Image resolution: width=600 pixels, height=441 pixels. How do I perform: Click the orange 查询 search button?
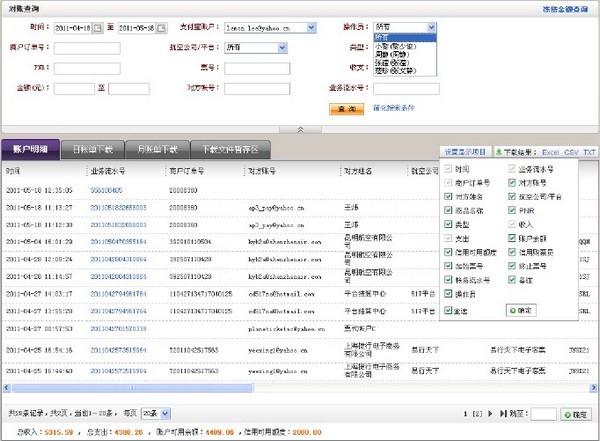[346, 108]
